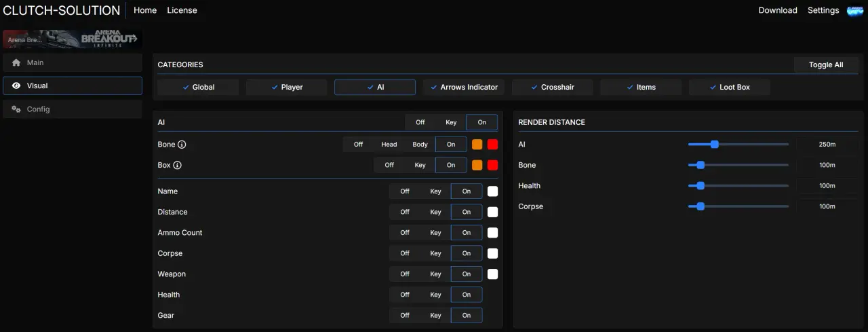868x332 pixels.
Task: Open Box orange color swatch
Action: pyautogui.click(x=477, y=165)
